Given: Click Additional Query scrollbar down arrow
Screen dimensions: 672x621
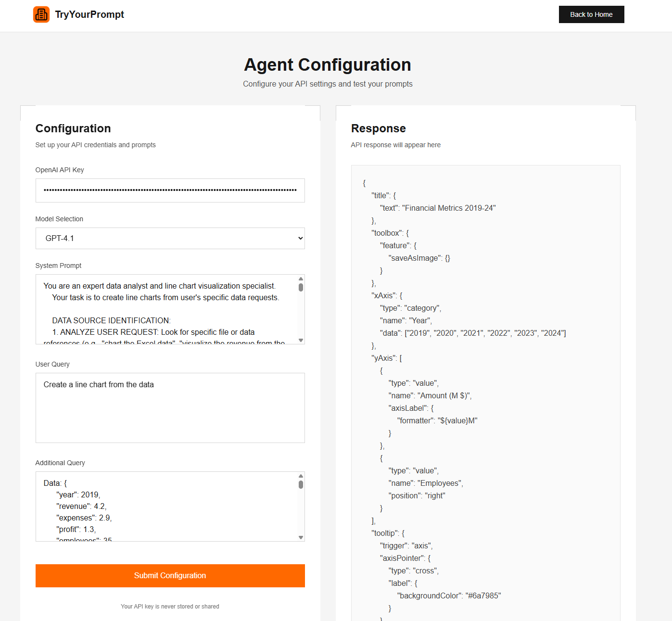Looking at the screenshot, I should (301, 537).
